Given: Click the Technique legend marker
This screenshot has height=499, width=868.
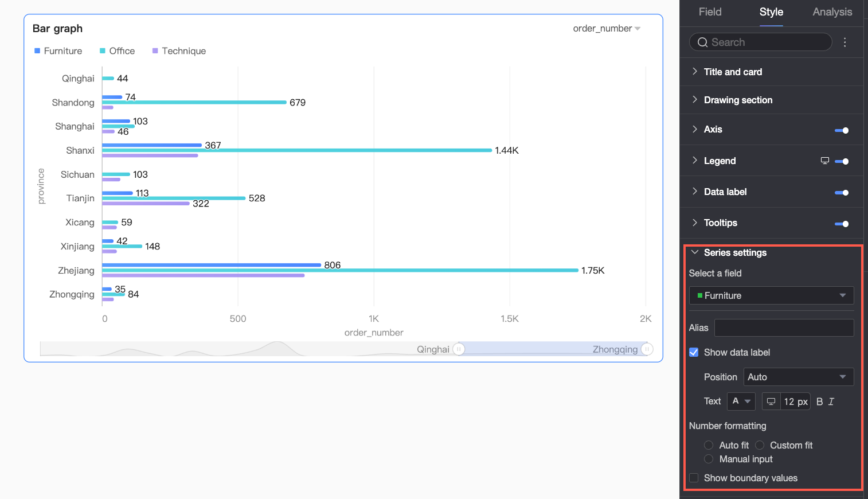Looking at the screenshot, I should pyautogui.click(x=155, y=51).
